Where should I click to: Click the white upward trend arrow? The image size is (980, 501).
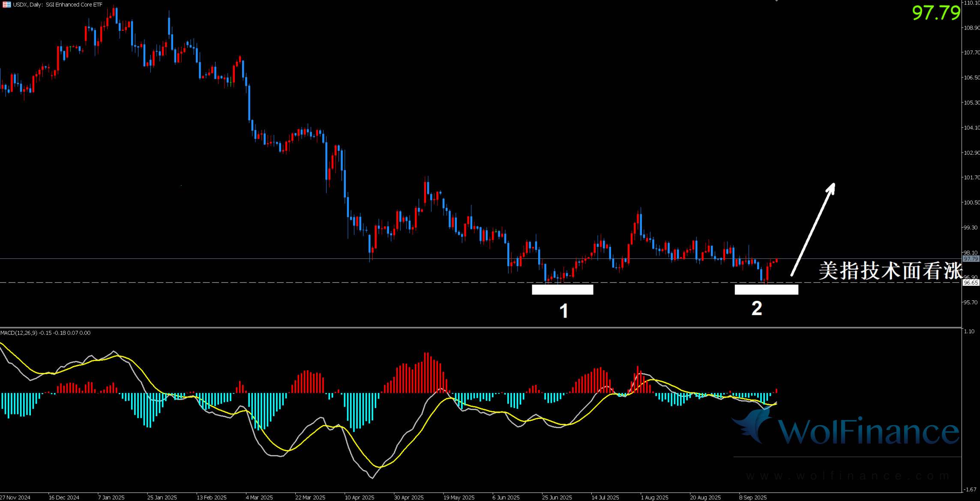[x=813, y=230]
